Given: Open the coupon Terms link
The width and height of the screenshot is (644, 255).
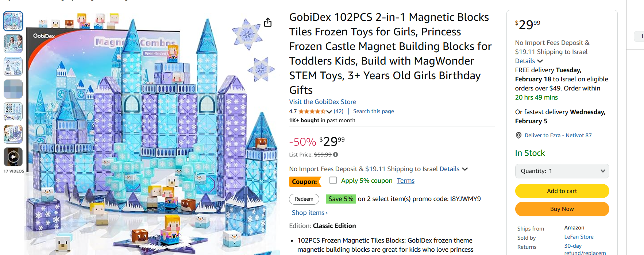Looking at the screenshot, I should pos(406,181).
